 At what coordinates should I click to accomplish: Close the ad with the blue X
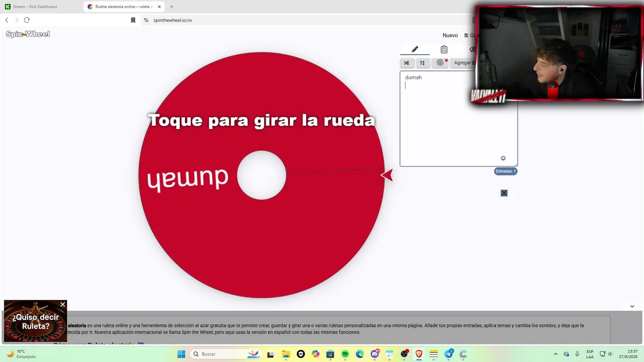tap(504, 193)
